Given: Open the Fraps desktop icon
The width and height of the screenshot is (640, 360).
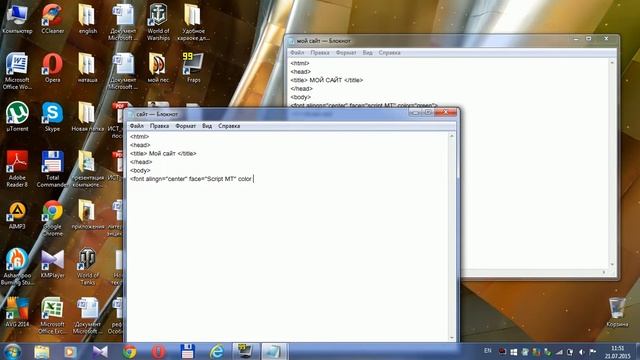Looking at the screenshot, I should coord(193,68).
